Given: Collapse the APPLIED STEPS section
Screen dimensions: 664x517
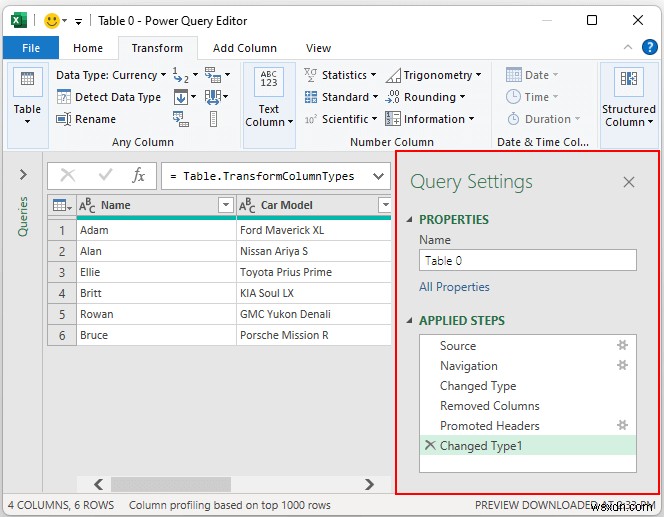Looking at the screenshot, I should 409,321.
